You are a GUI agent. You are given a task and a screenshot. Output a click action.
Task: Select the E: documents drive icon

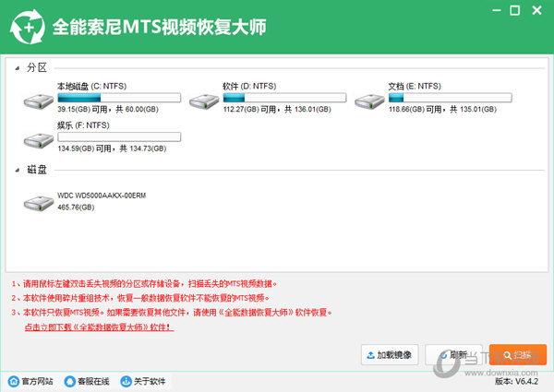point(369,101)
